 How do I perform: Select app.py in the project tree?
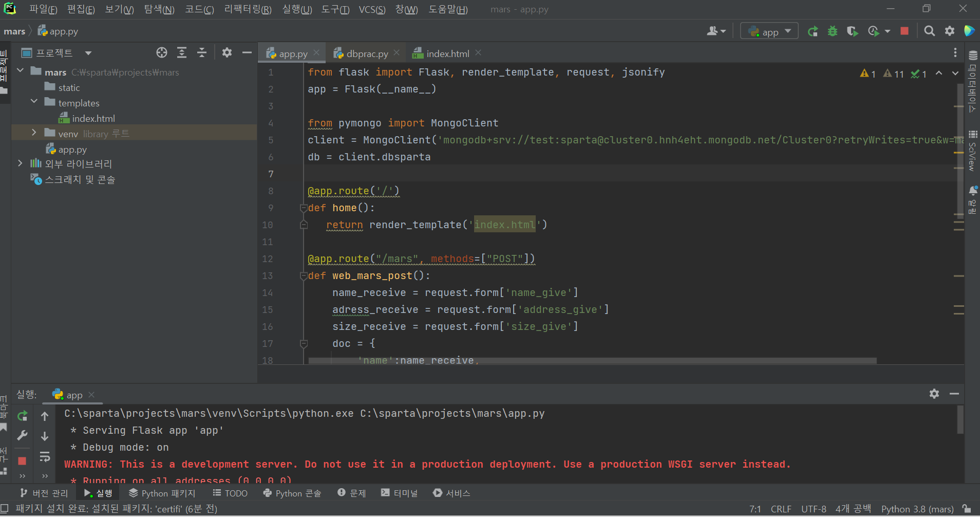72,150
